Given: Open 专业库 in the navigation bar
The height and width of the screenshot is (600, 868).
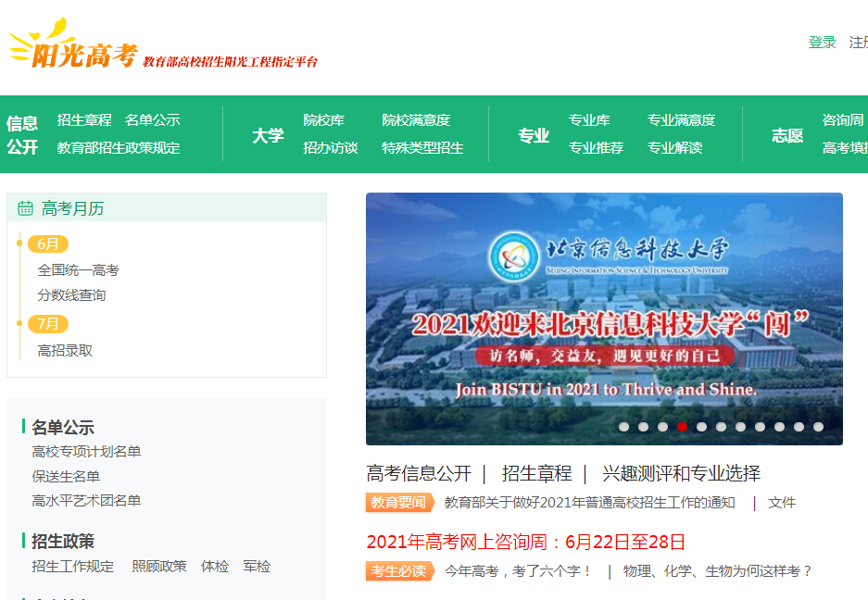Looking at the screenshot, I should point(589,120).
